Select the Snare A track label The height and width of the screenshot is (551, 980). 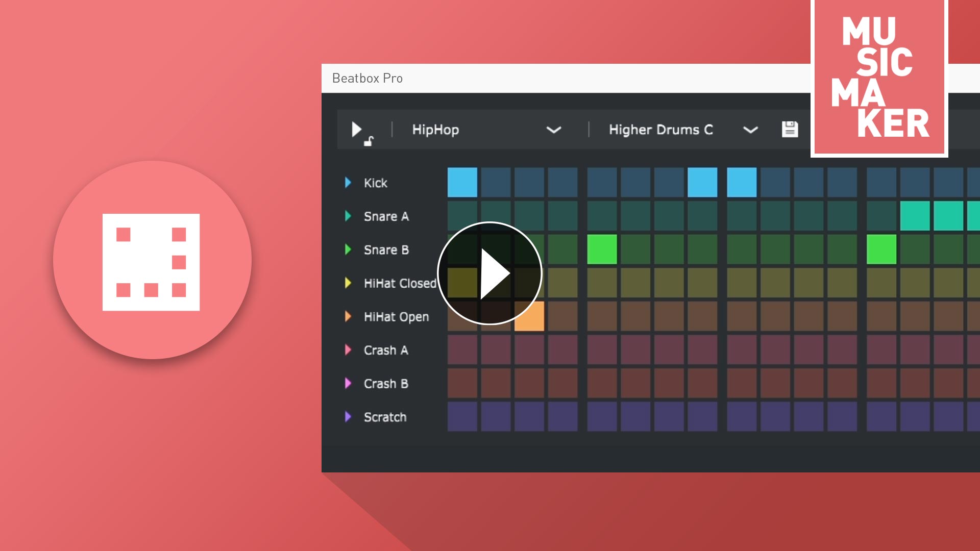click(x=386, y=216)
